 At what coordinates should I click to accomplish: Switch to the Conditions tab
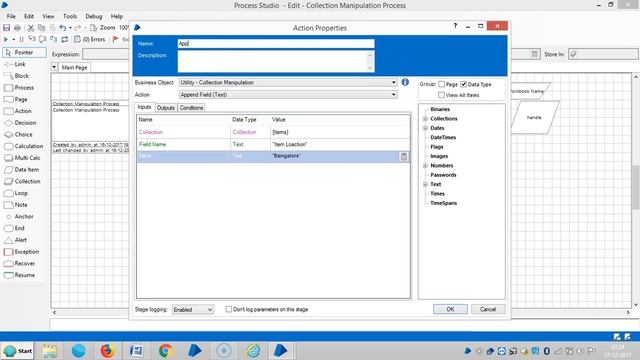[191, 108]
